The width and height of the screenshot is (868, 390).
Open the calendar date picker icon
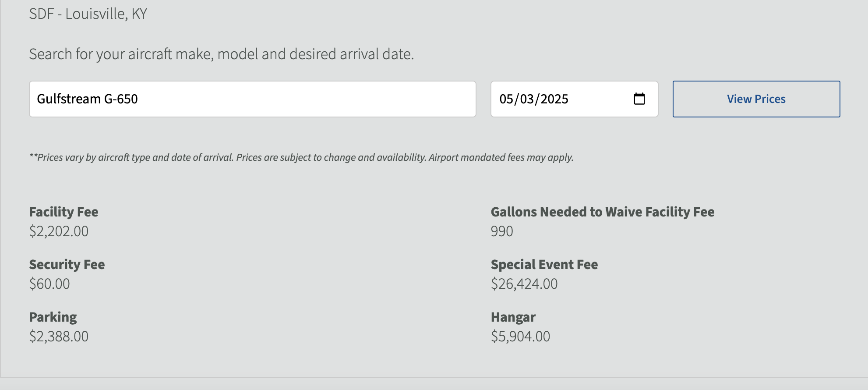[640, 99]
